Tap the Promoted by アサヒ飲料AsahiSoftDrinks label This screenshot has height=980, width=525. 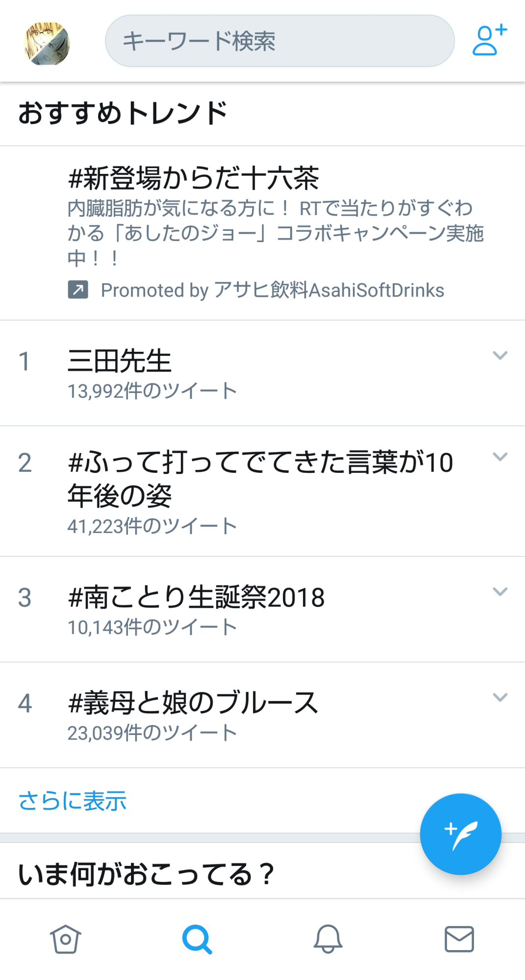pyautogui.click(x=272, y=290)
